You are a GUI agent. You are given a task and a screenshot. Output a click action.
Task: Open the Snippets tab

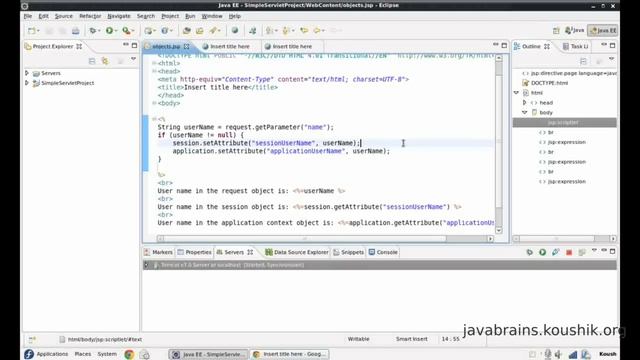[x=348, y=252]
